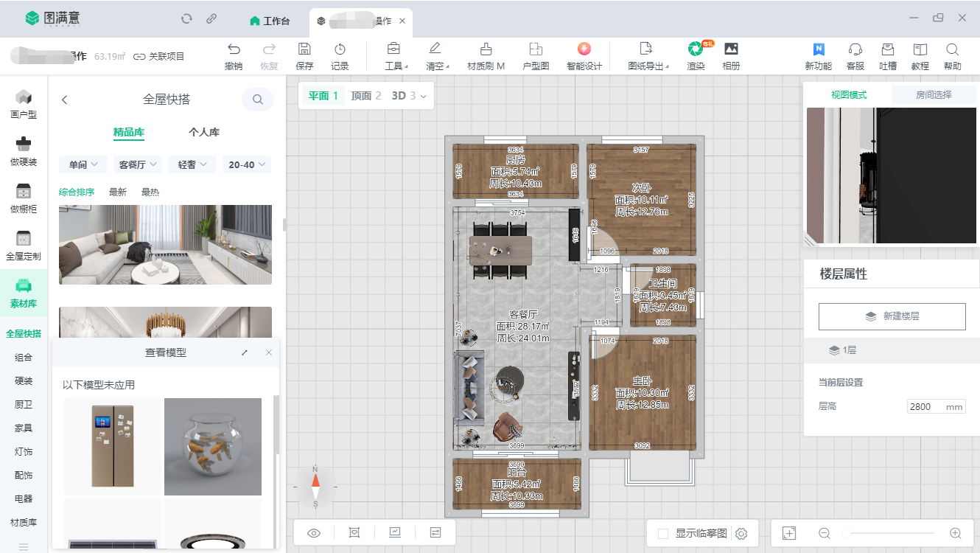Screen dimensions: 980x553
Task: Expand the 轻奢 style dropdown
Action: [192, 164]
